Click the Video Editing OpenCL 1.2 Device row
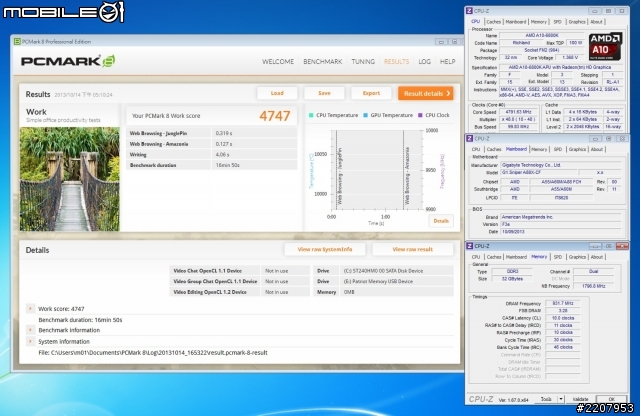Viewport: 640px width, 416px height. pyautogui.click(x=239, y=292)
